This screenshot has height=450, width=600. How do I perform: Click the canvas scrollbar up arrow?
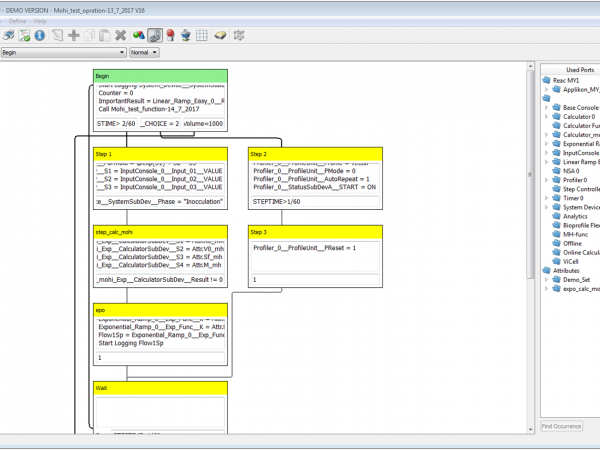point(530,66)
